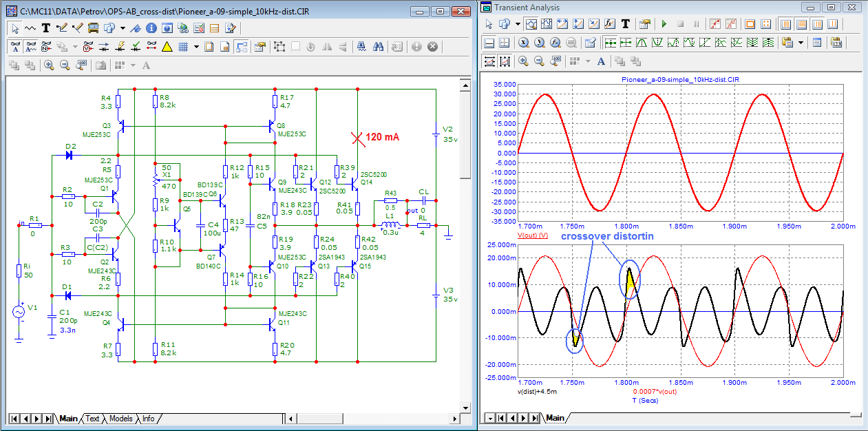Zoom in on the Transient Analysis plot
The width and height of the screenshot is (868, 431).
[x=524, y=61]
